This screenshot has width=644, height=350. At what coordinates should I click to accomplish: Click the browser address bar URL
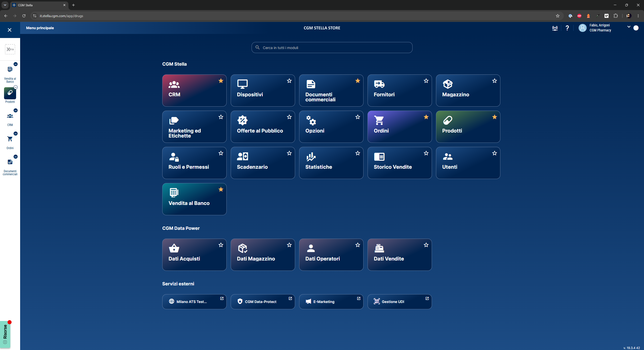tap(61, 16)
